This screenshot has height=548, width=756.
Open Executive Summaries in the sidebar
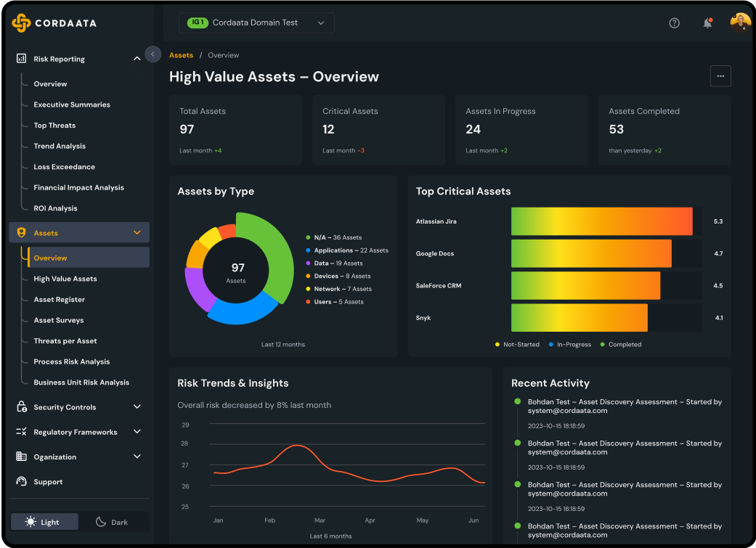click(72, 105)
